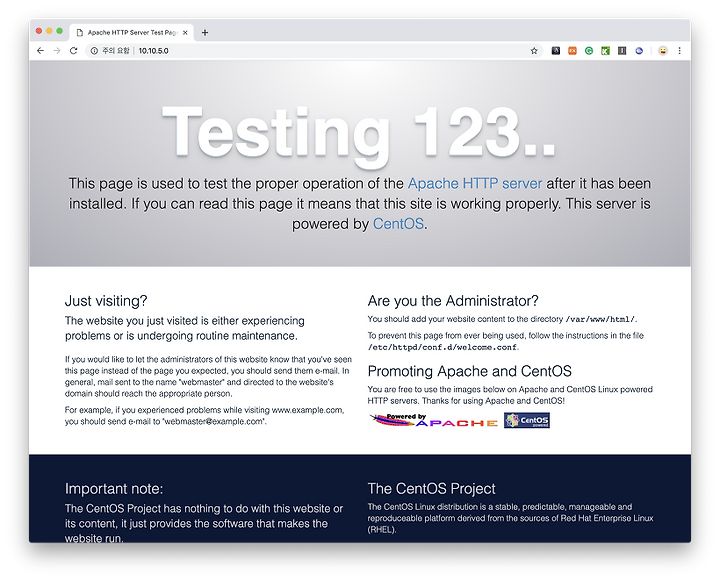Close the window with the red button
This screenshot has width=720, height=581.
click(39, 31)
